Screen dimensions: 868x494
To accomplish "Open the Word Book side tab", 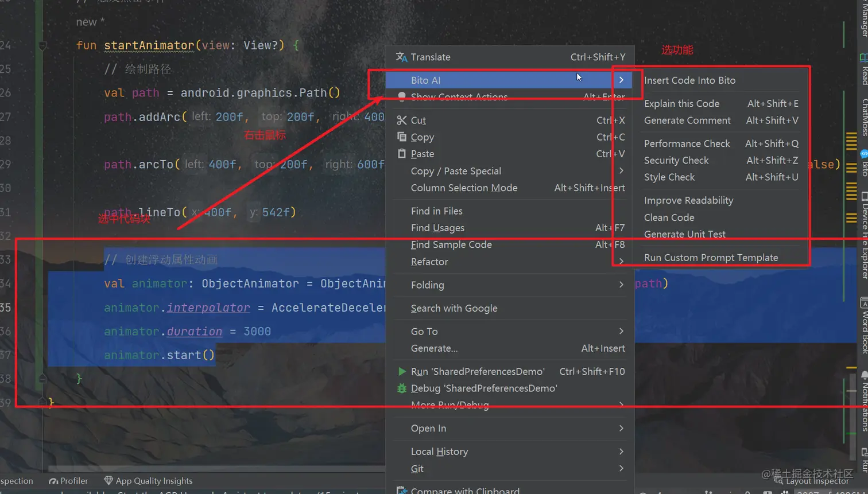I will coord(864,325).
